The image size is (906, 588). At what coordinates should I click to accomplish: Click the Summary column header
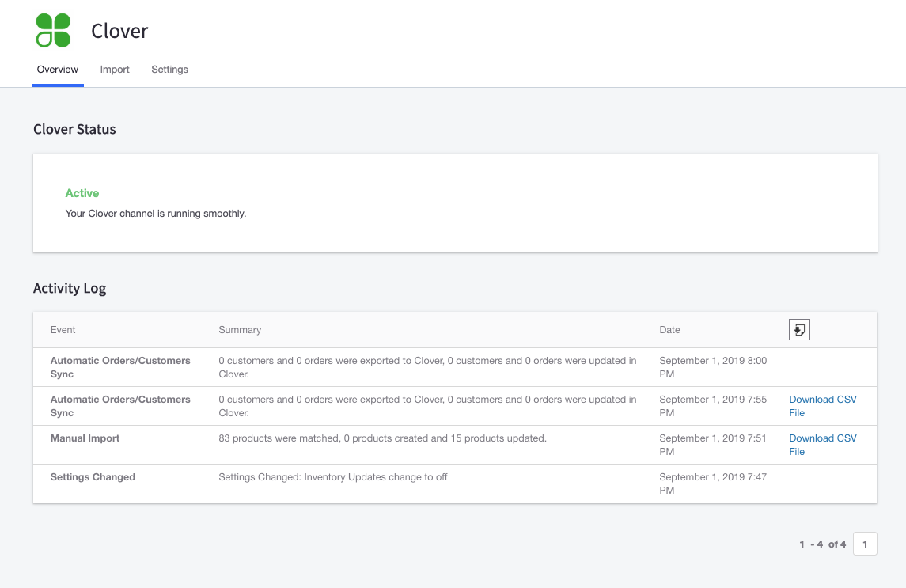240,330
